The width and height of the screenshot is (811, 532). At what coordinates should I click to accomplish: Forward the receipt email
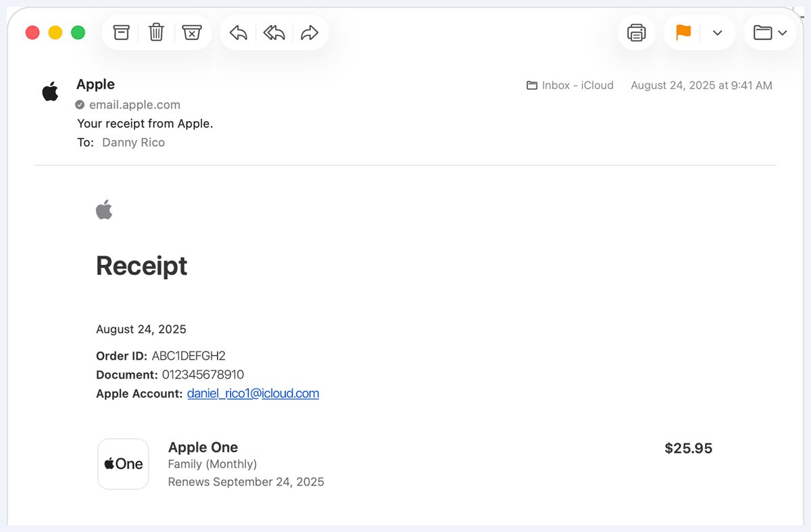click(310, 32)
